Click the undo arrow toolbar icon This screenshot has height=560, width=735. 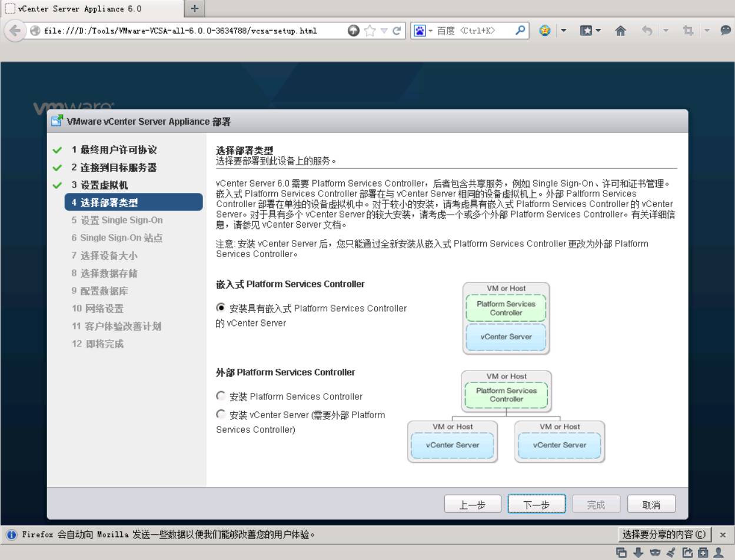tap(647, 31)
